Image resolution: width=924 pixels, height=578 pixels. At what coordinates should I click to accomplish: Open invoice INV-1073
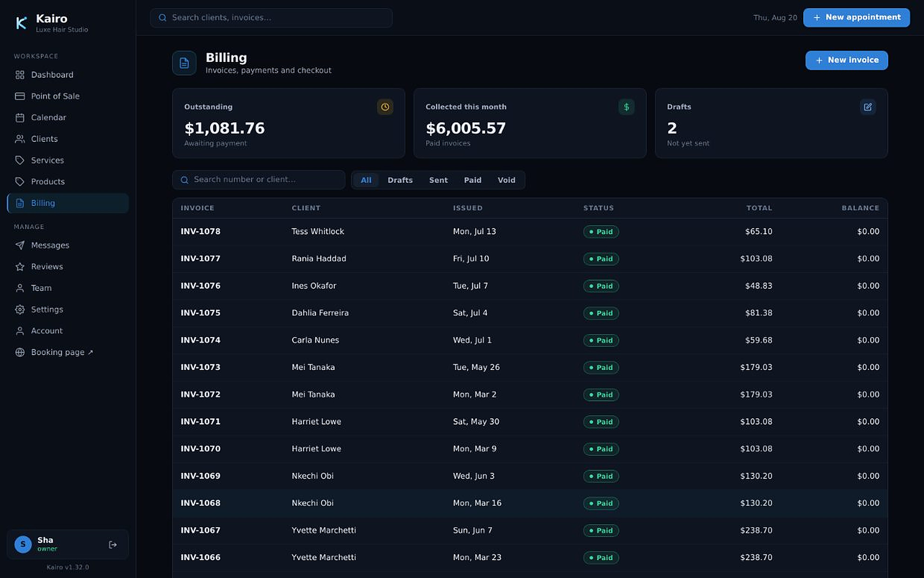pos(530,367)
